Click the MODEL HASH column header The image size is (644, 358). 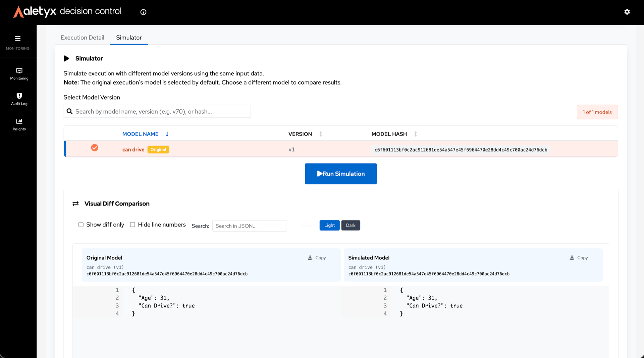point(389,134)
